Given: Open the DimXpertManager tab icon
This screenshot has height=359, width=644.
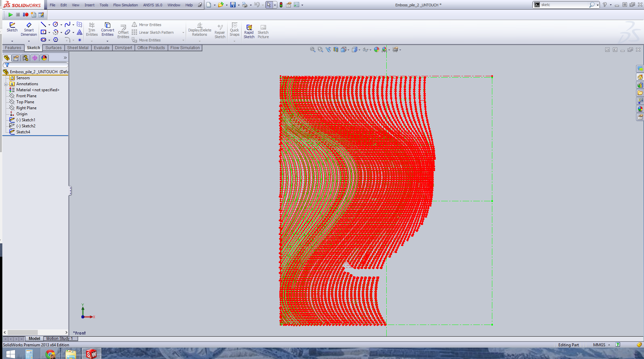Looking at the screenshot, I should [35, 58].
